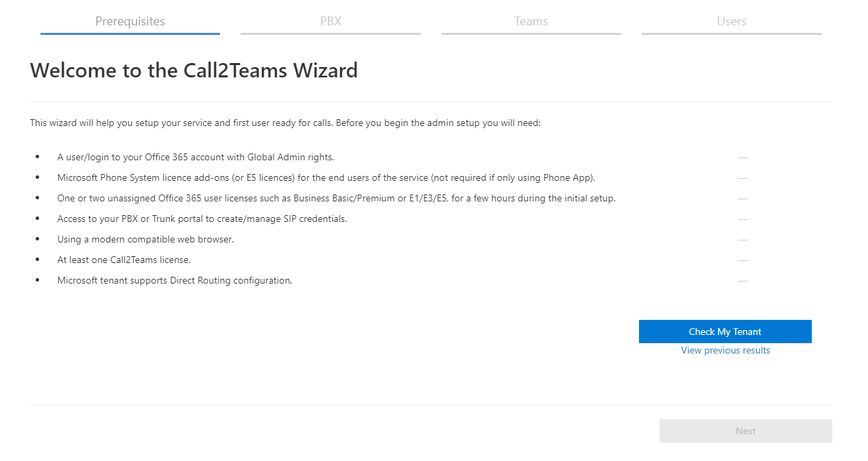868x461 pixels.
Task: Select the Prerequisites wizard step tab
Action: click(x=130, y=21)
